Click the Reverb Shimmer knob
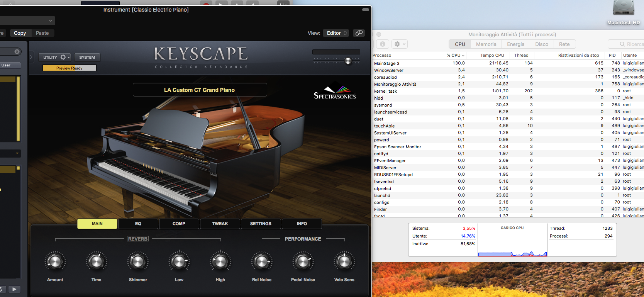This screenshot has width=644, height=297. point(137,261)
